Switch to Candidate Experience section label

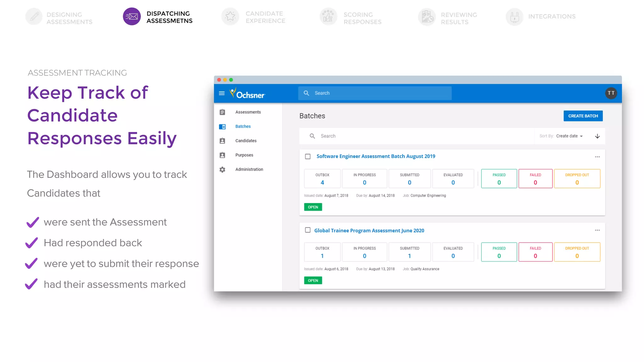(265, 17)
